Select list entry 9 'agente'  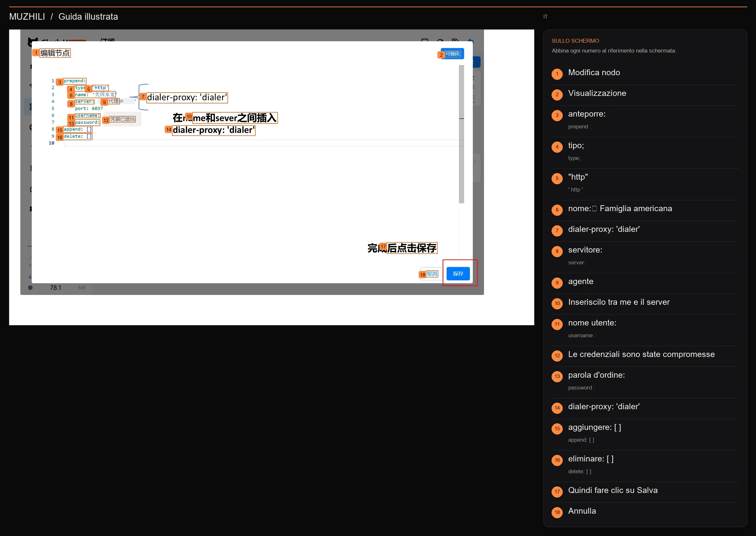coord(645,283)
